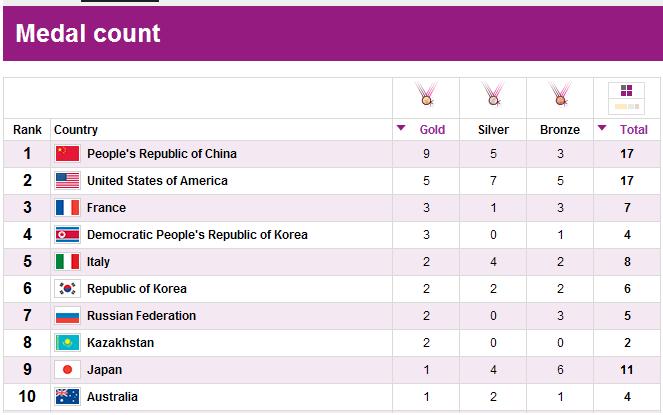Click the Bronze column header
The height and width of the screenshot is (415, 663).
pos(560,129)
